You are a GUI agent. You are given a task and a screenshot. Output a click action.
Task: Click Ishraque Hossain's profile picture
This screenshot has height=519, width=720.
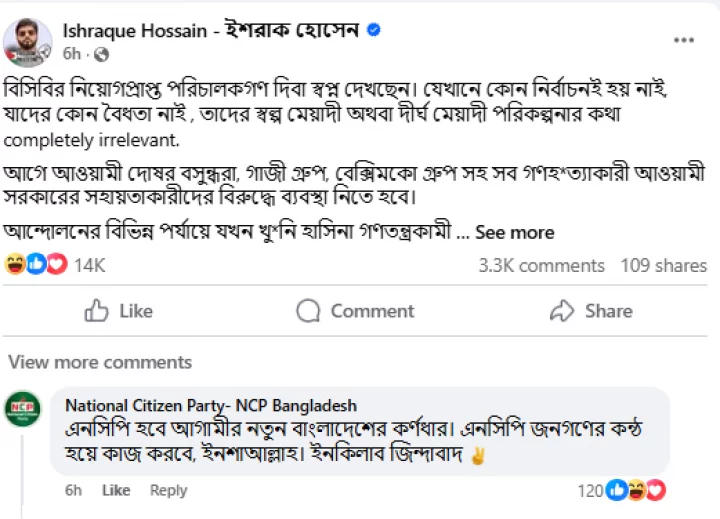tap(28, 40)
